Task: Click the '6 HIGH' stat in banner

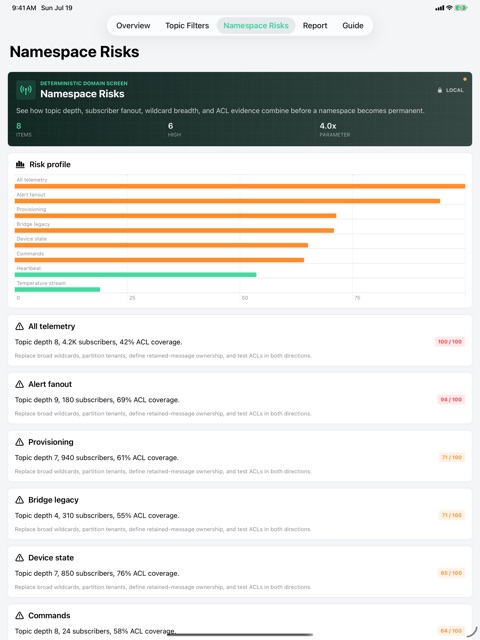Action: click(174, 129)
